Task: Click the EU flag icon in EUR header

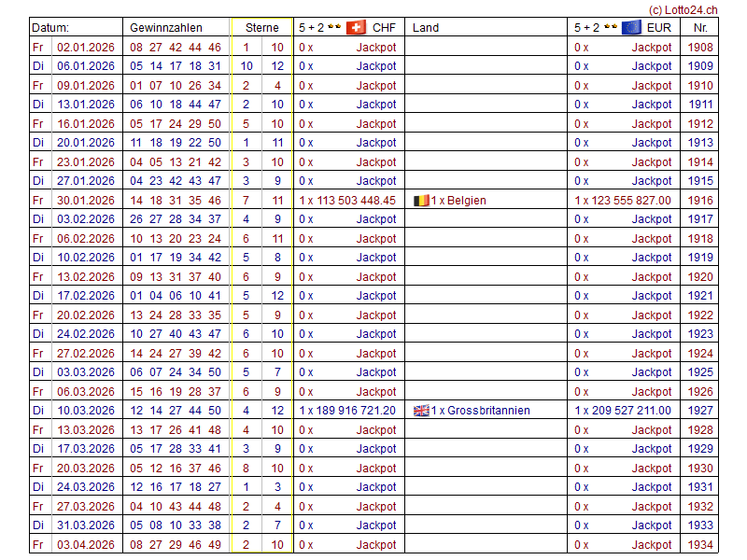Action: pyautogui.click(x=631, y=28)
